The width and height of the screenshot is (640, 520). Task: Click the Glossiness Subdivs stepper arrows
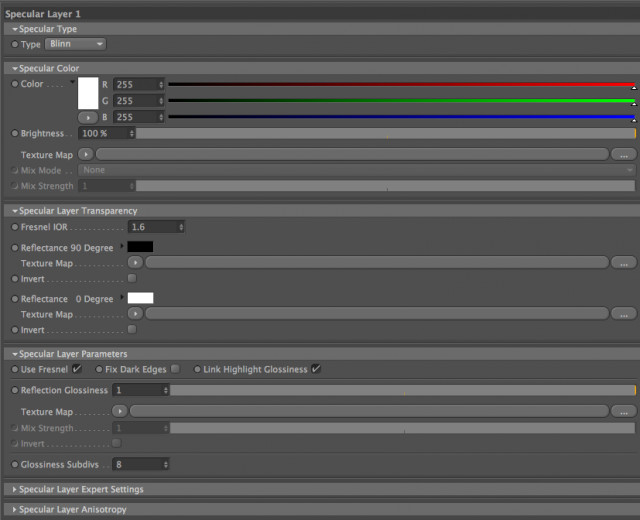[166, 464]
